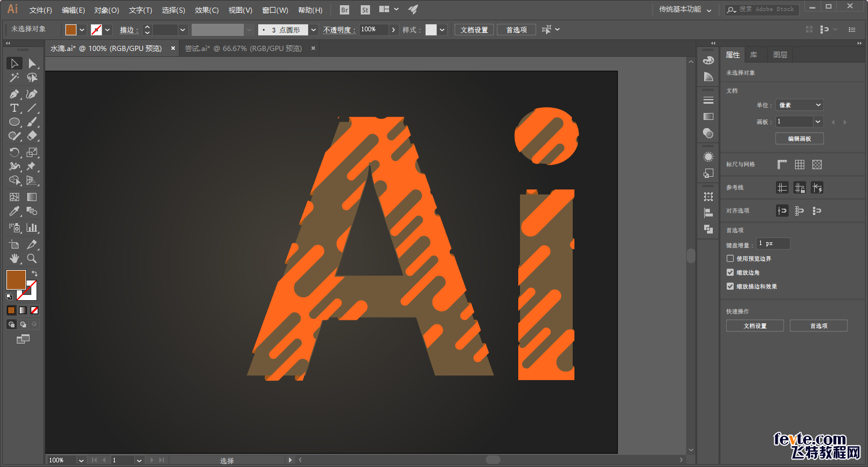Select the Eraser tool
The height and width of the screenshot is (467, 868).
(32, 136)
